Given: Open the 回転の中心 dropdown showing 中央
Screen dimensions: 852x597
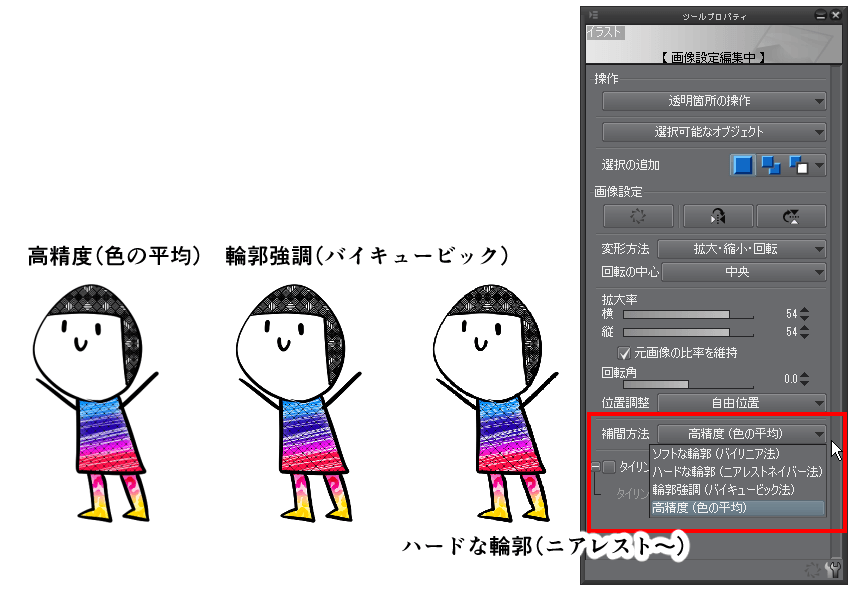Looking at the screenshot, I should [744, 272].
